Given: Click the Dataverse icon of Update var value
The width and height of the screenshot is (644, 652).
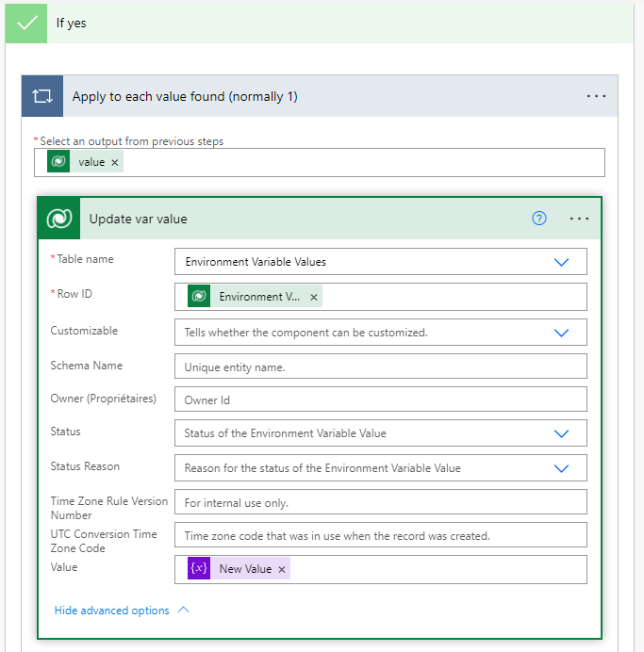Looking at the screenshot, I should pyautogui.click(x=59, y=219).
